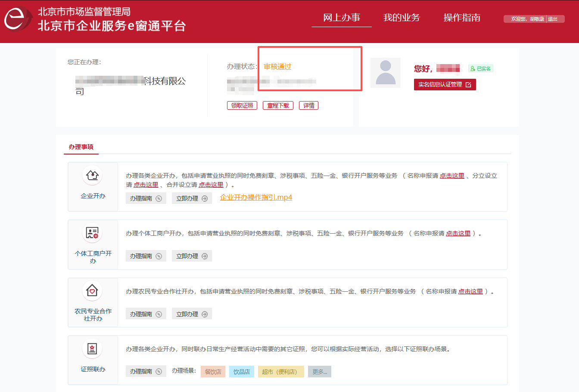Screen dimensions: 579x392
Task: Select the 超市（便利店） scenario tag
Action: 281,372
